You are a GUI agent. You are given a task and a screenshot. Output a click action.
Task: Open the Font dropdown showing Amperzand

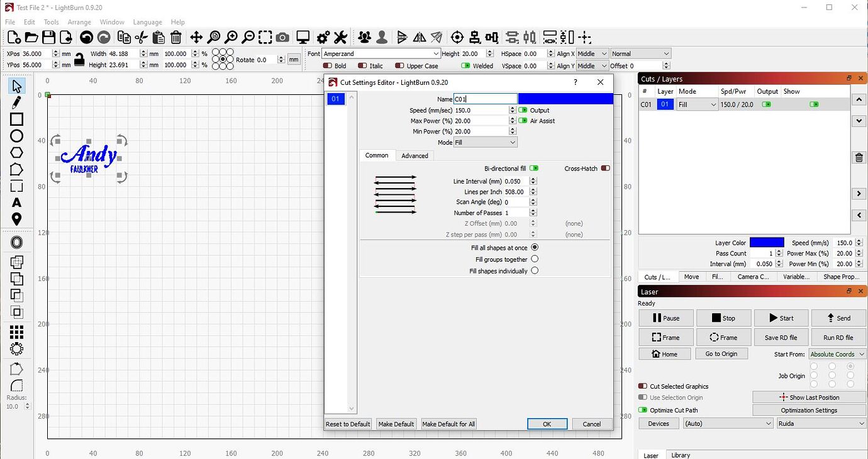tap(381, 54)
